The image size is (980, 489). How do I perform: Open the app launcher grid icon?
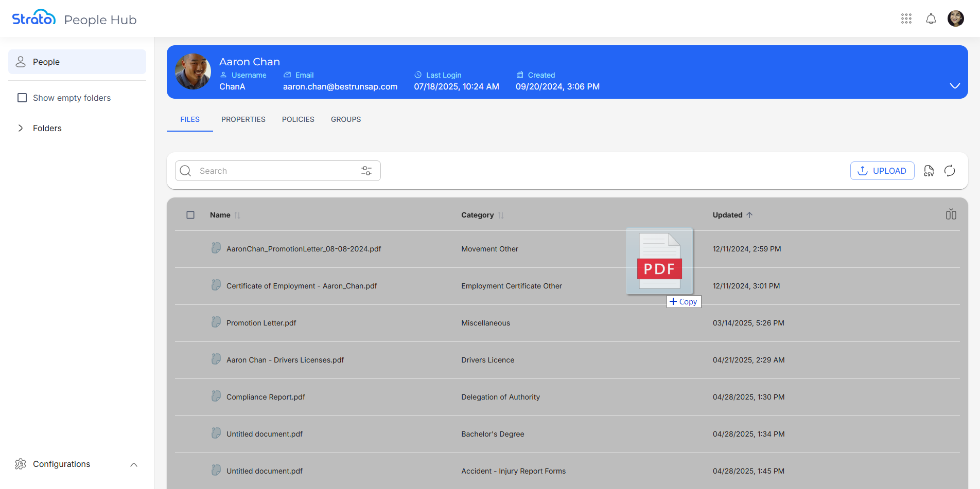906,19
